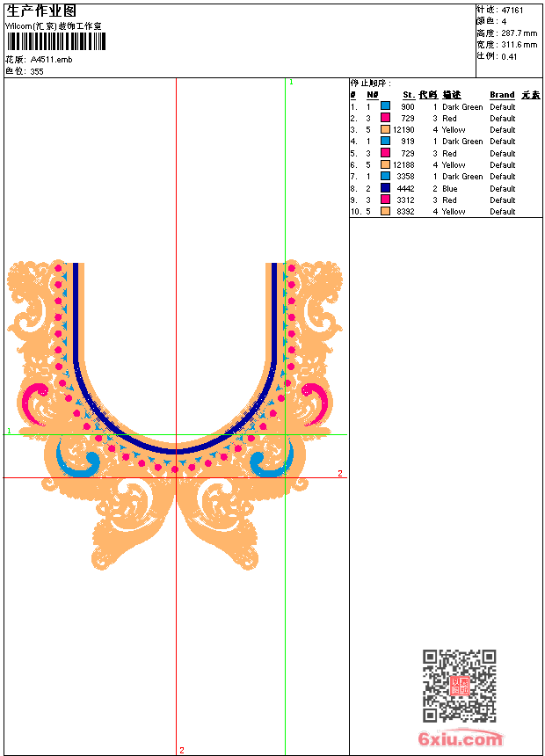Select the 12188 stitch count in row 6
The height and width of the screenshot is (756, 545).
coord(403,165)
